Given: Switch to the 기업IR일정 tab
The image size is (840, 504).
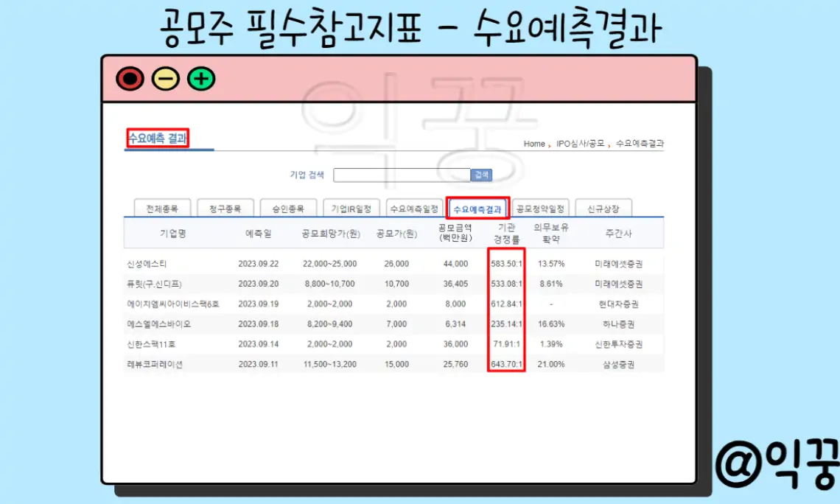Looking at the screenshot, I should (352, 208).
